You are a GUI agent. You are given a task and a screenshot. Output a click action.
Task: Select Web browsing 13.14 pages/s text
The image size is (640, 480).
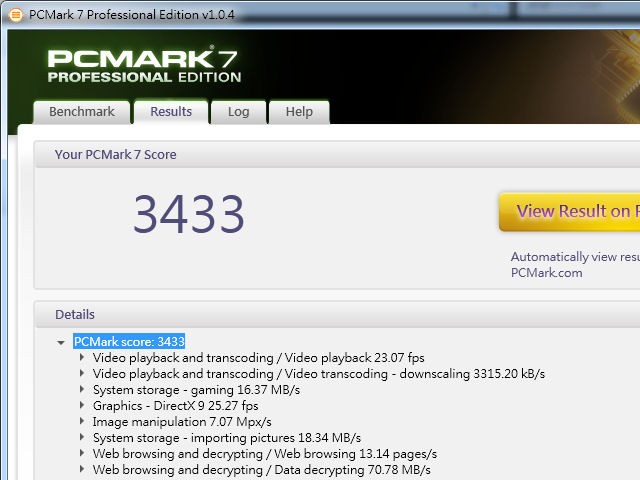click(265, 453)
